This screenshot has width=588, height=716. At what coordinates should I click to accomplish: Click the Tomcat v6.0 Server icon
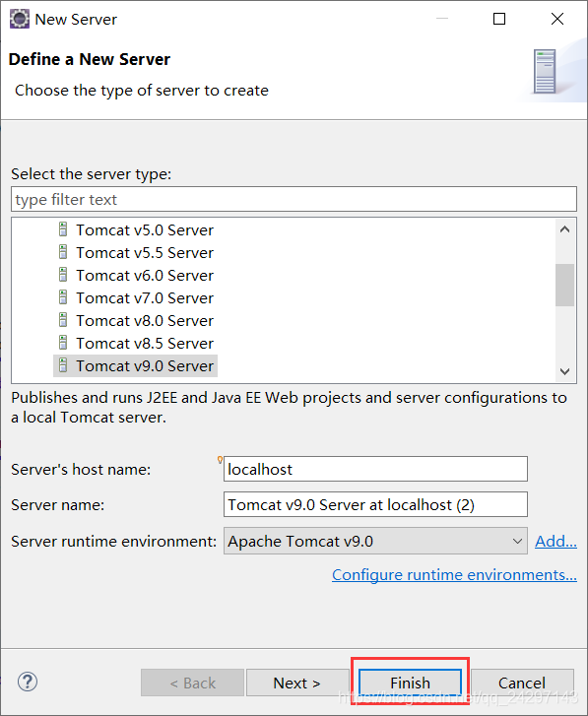(x=63, y=275)
